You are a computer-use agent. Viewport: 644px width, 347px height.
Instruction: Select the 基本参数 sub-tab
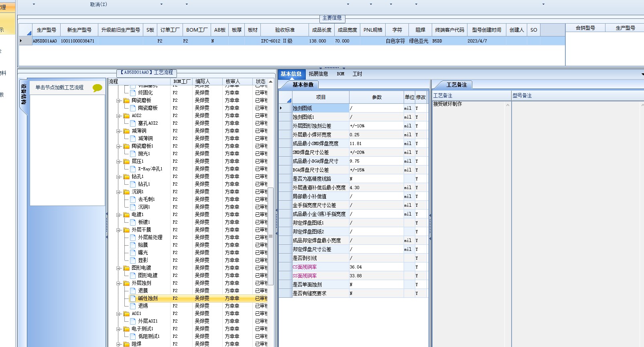tap(303, 85)
